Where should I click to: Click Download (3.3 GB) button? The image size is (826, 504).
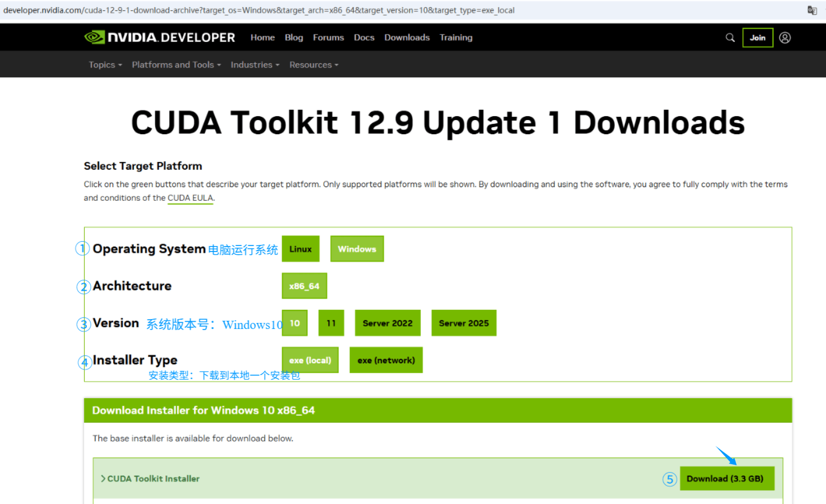(727, 478)
